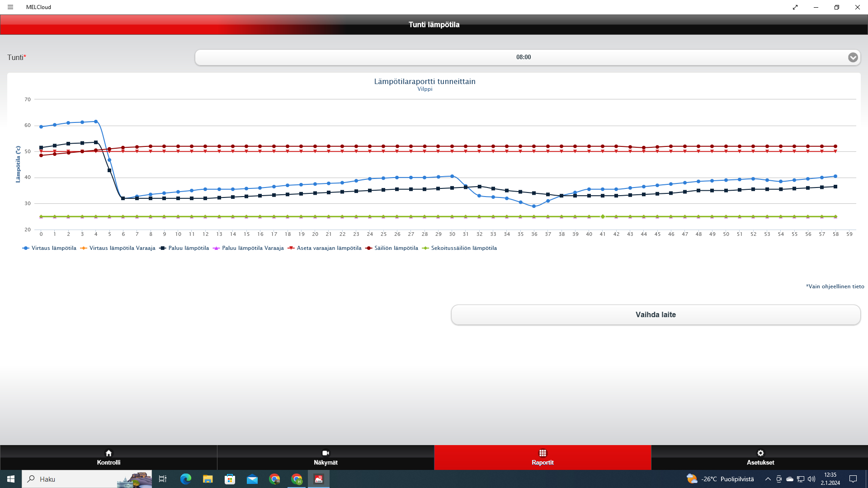Open the 08:00 hour selection box
868x488 pixels.
click(523, 57)
